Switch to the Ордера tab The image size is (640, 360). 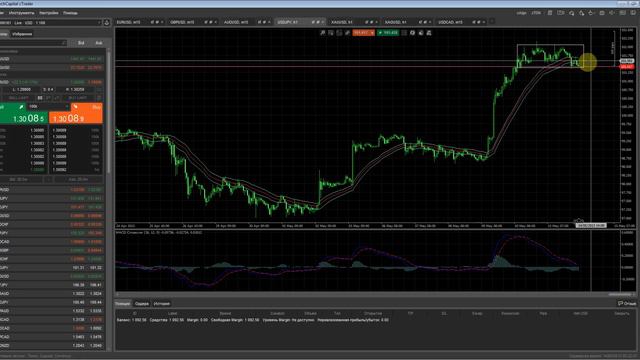click(x=142, y=304)
